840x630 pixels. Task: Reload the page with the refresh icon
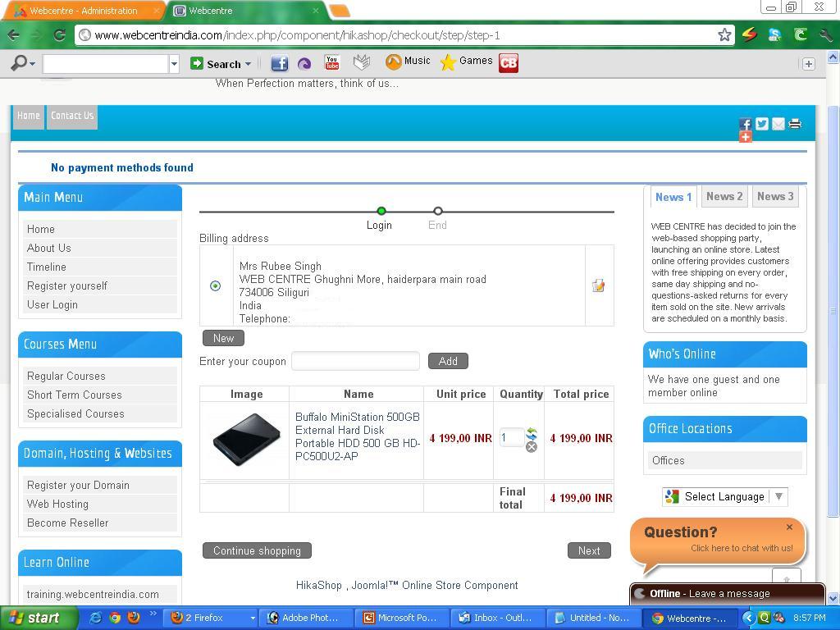[x=59, y=35]
